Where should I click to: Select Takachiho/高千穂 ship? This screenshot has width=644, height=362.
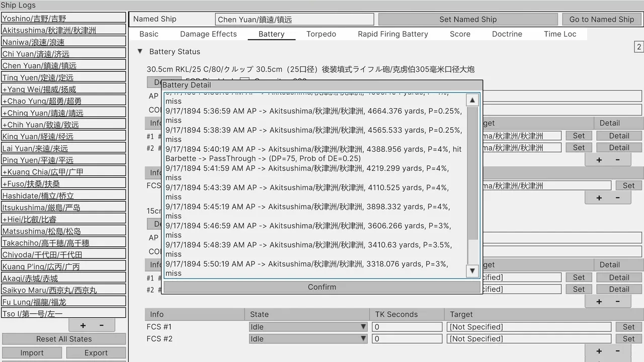click(x=63, y=243)
